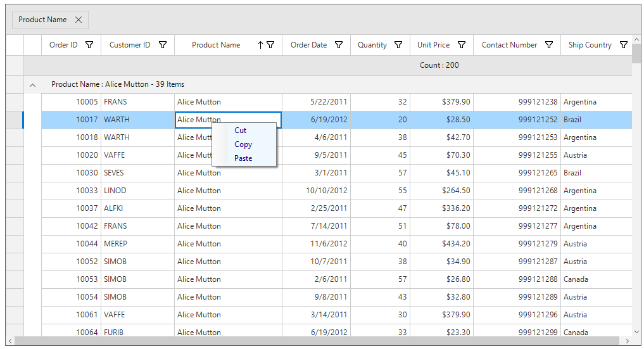Select unit price cell $78.00
The image size is (644, 349).
coord(441,226)
